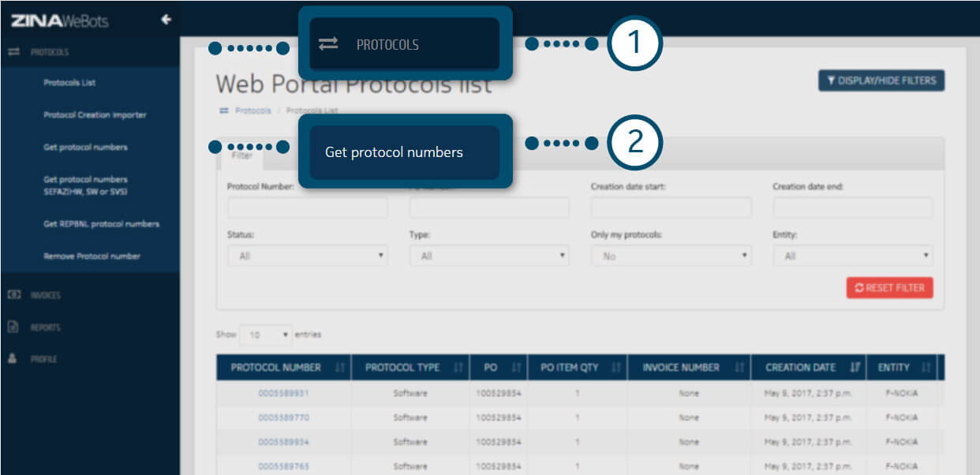
Task: Select Protocols List in sidebar menu
Action: 69,83
